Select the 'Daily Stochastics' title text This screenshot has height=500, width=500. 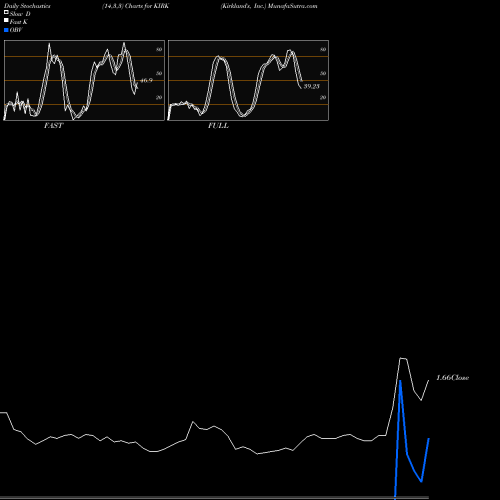click(x=27, y=6)
